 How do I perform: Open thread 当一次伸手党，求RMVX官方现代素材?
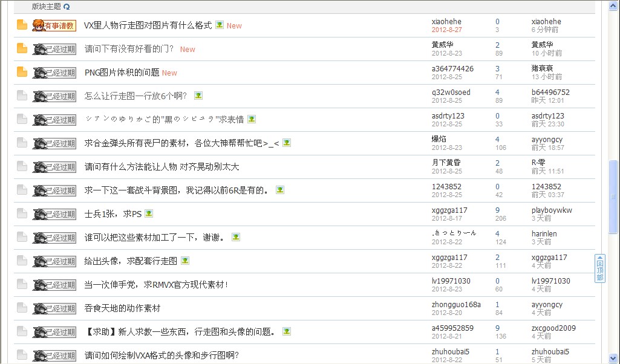[156, 285]
